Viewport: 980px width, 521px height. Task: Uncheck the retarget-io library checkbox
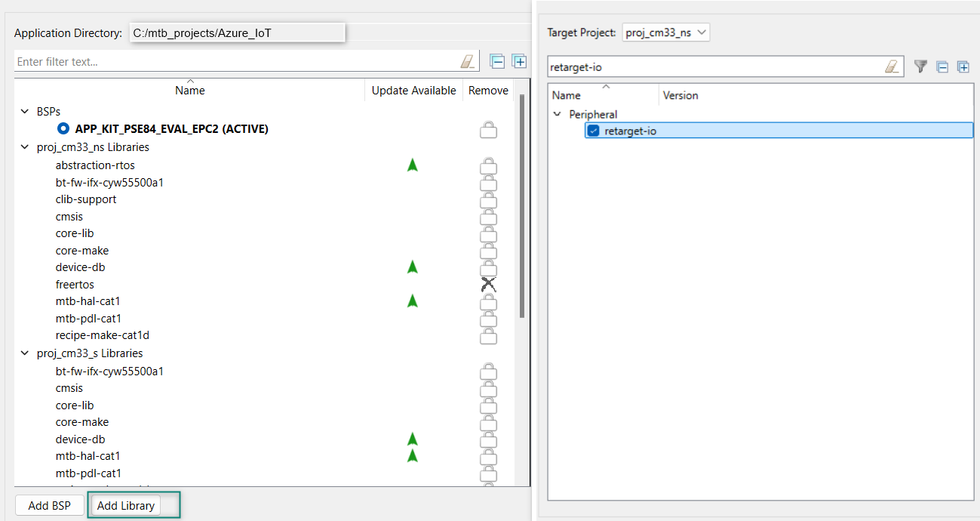594,131
